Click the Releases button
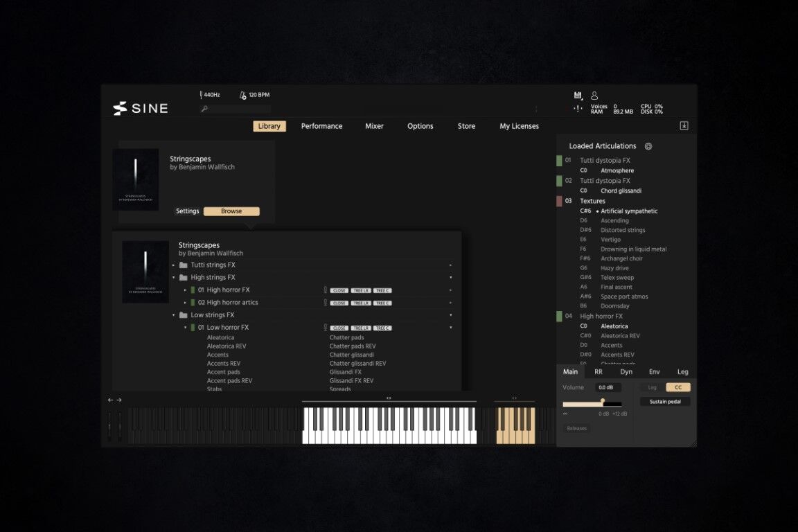The width and height of the screenshot is (798, 532). coord(576,429)
